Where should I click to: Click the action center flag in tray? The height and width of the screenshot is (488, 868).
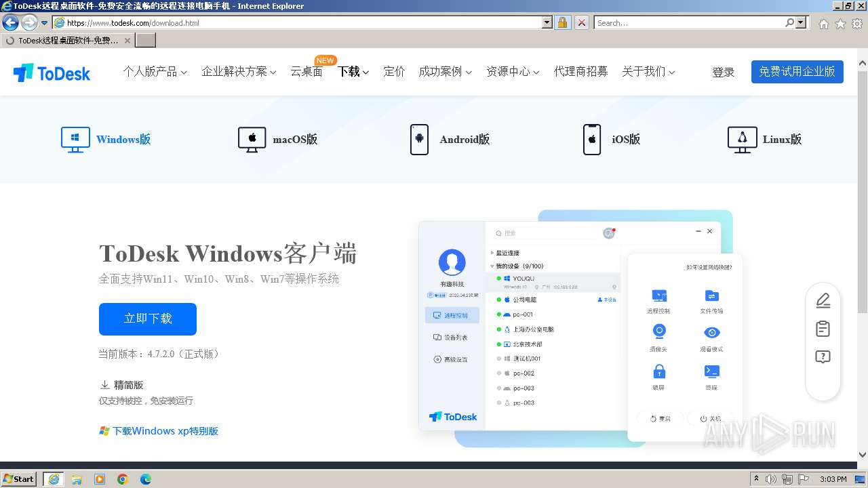tap(803, 479)
